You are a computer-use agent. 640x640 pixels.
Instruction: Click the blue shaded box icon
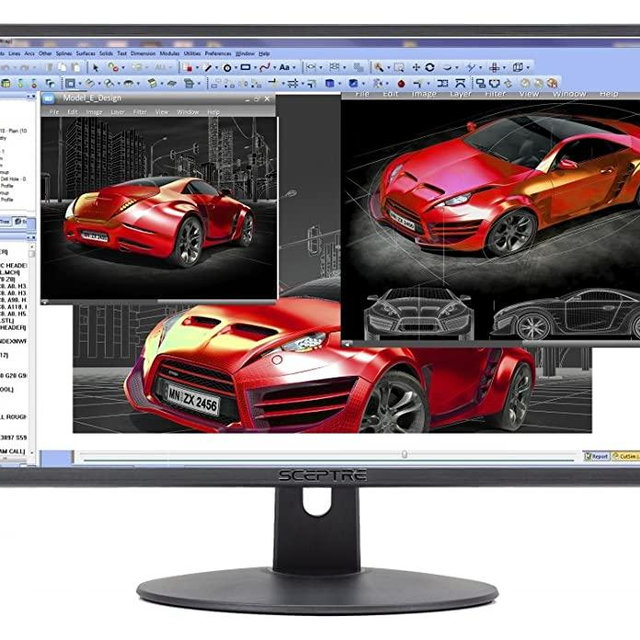click(x=353, y=84)
